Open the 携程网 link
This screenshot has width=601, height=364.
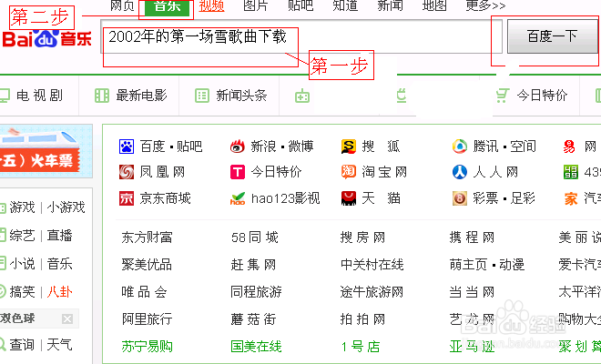point(472,238)
